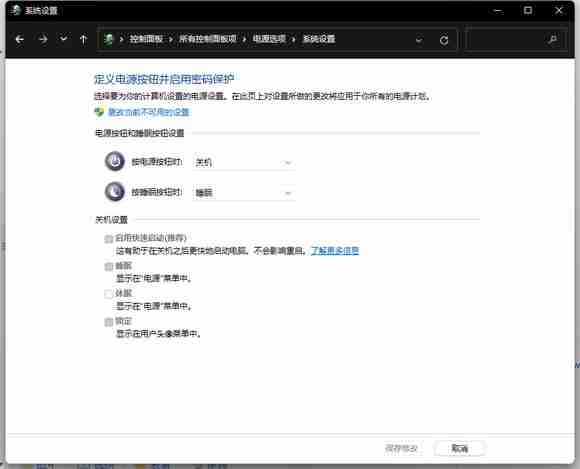Open the 按电源按钮时 dropdown
Viewport: 580px width, 469px height.
[x=244, y=162]
